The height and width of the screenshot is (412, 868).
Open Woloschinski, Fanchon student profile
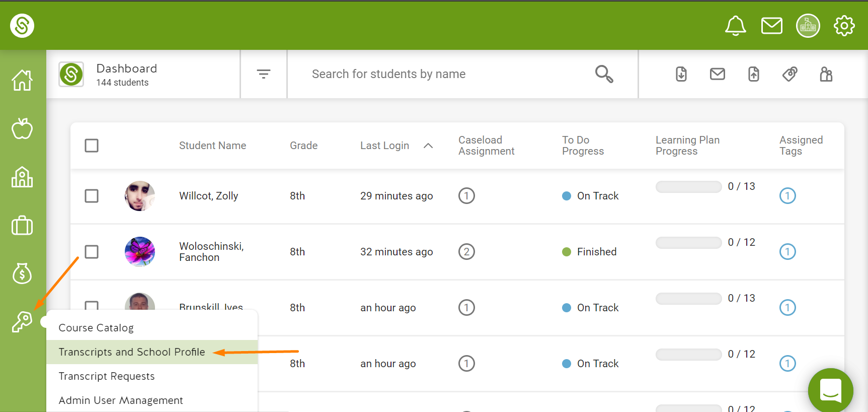pos(211,251)
